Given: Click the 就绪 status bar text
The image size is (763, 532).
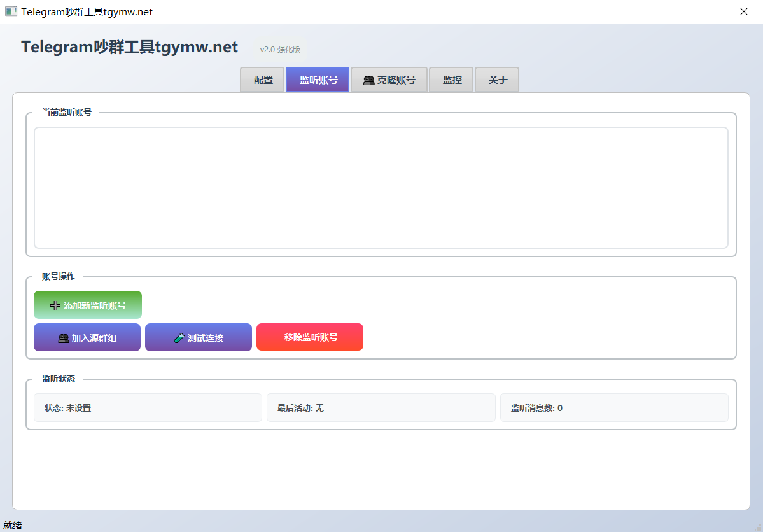Looking at the screenshot, I should (x=13, y=526).
